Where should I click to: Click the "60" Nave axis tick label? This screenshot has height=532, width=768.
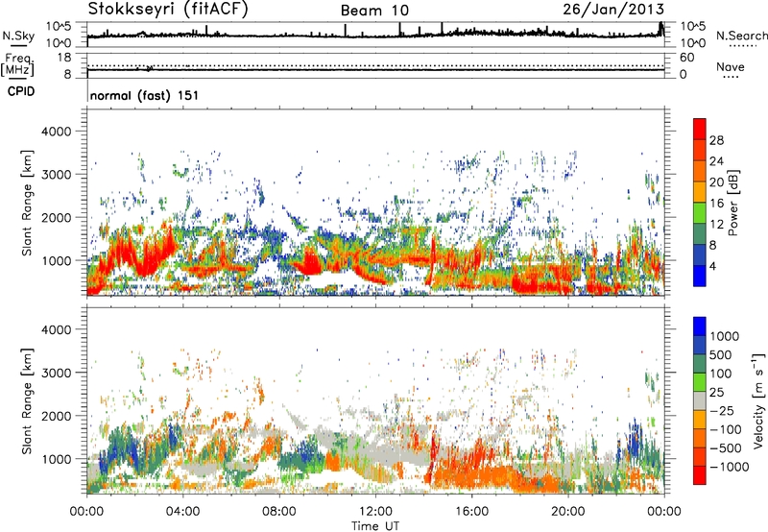pos(687,58)
